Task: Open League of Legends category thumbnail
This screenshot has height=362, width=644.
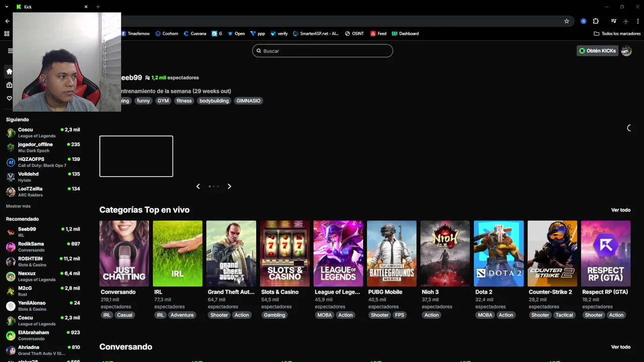Action: click(x=338, y=253)
